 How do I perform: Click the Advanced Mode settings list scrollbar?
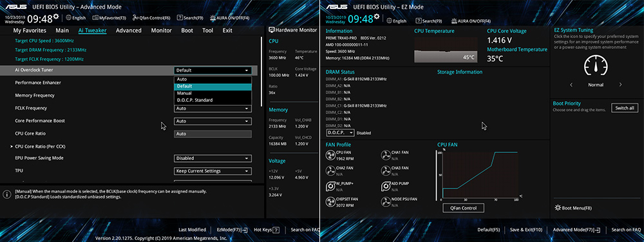tap(261, 72)
